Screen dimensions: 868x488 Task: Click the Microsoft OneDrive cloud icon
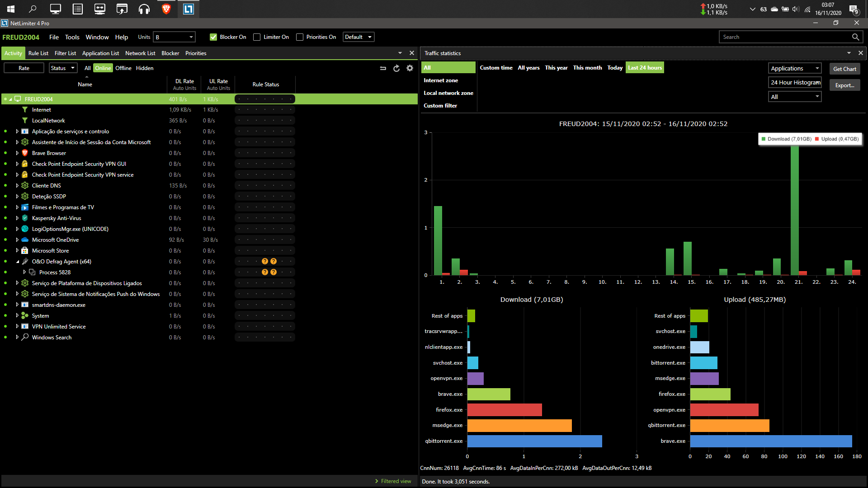coord(25,240)
